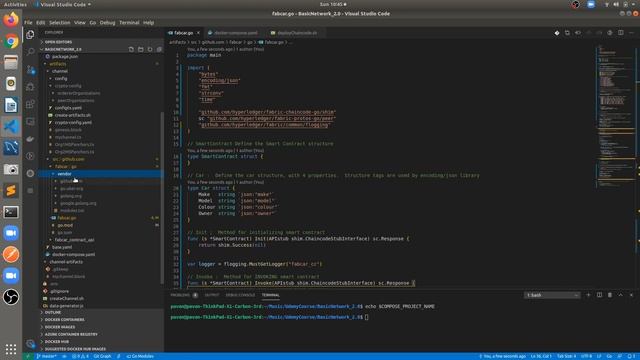Click the New Folder icon in explorer header
Viewport: 640px width, 360px height.
(x=140, y=49)
